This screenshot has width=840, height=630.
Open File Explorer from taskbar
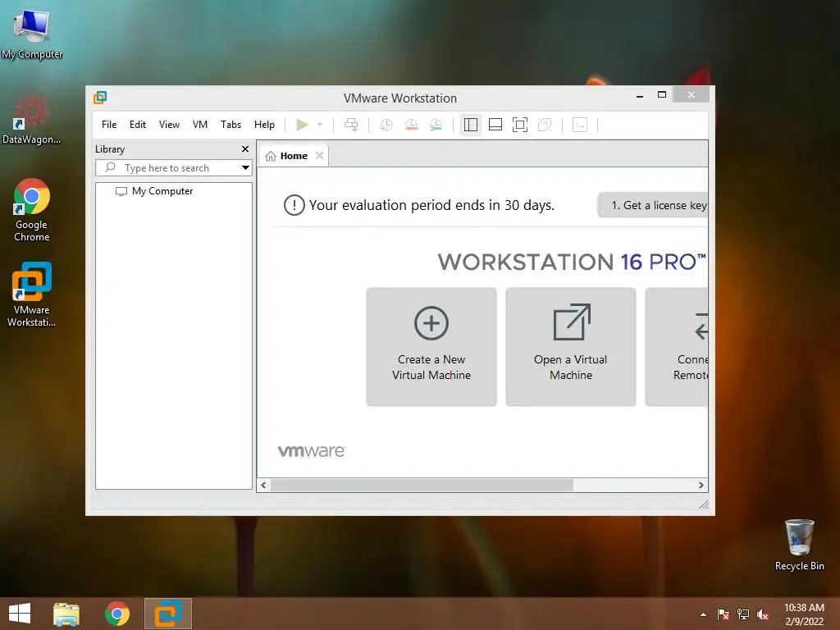point(66,614)
